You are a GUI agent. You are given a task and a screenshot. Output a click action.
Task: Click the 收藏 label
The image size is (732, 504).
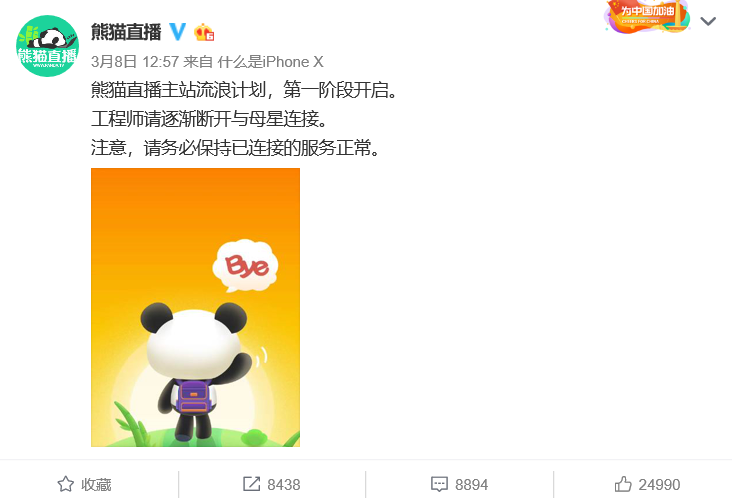coord(96,484)
